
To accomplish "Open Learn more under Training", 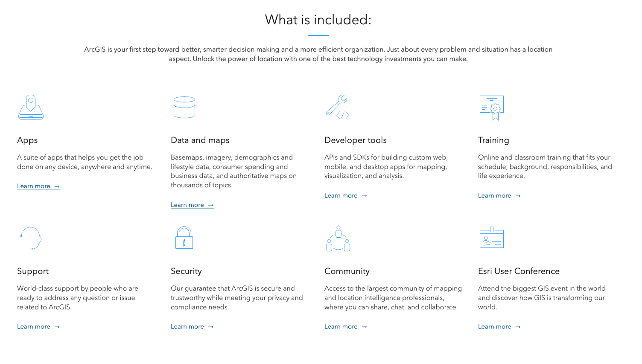I will click(496, 195).
